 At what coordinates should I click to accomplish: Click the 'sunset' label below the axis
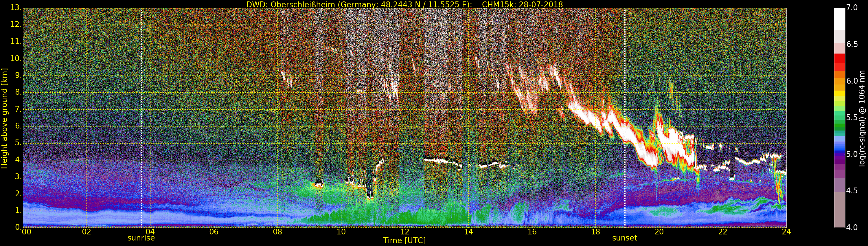pos(625,238)
